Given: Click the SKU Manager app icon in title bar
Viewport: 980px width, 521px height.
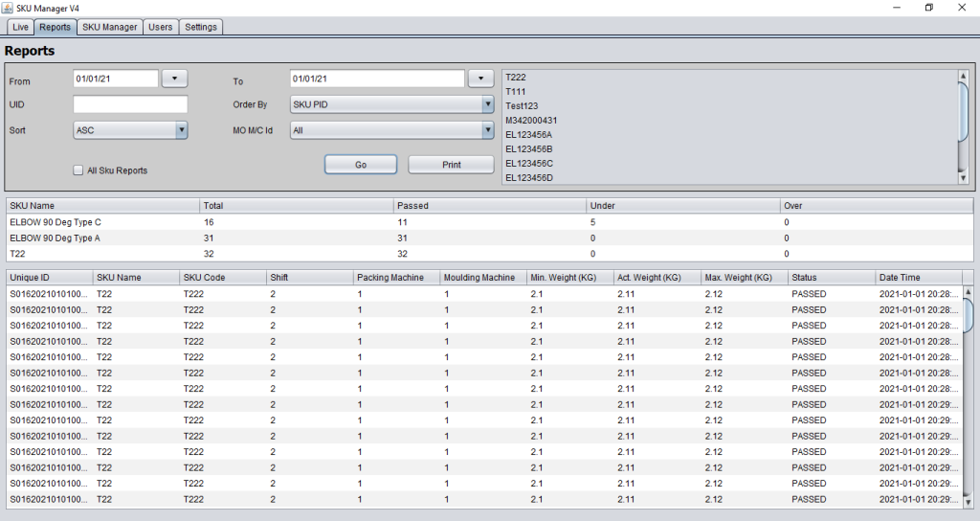Looking at the screenshot, I should [8, 8].
